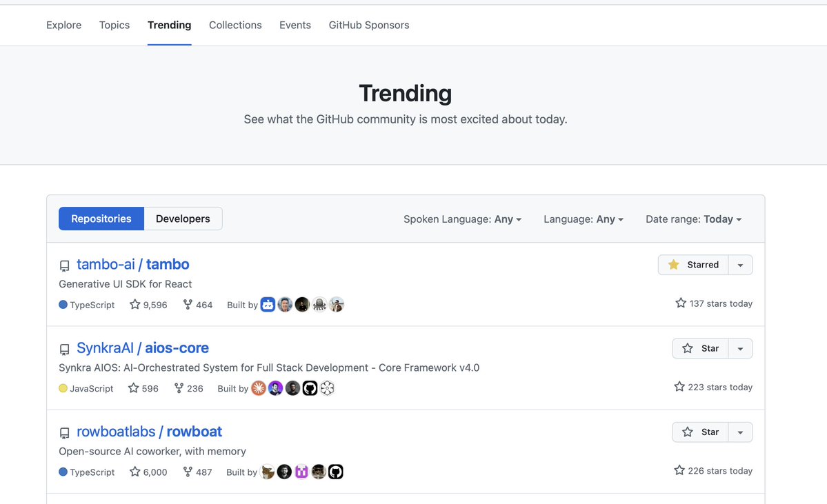Click the TypeScript label on rowboat row
Screen dimensions: 827x504
click(x=92, y=472)
